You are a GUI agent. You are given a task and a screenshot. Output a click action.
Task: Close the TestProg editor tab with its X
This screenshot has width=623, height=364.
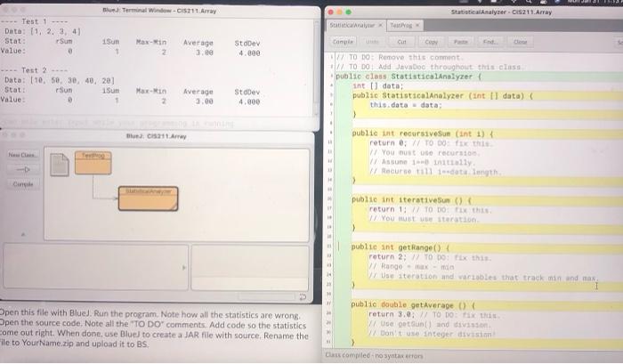click(x=417, y=25)
